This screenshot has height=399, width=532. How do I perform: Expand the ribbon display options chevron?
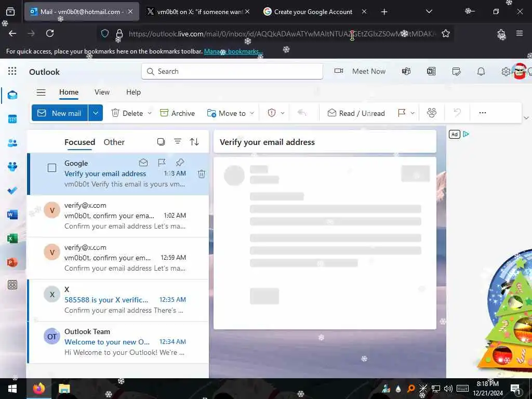[x=526, y=118]
